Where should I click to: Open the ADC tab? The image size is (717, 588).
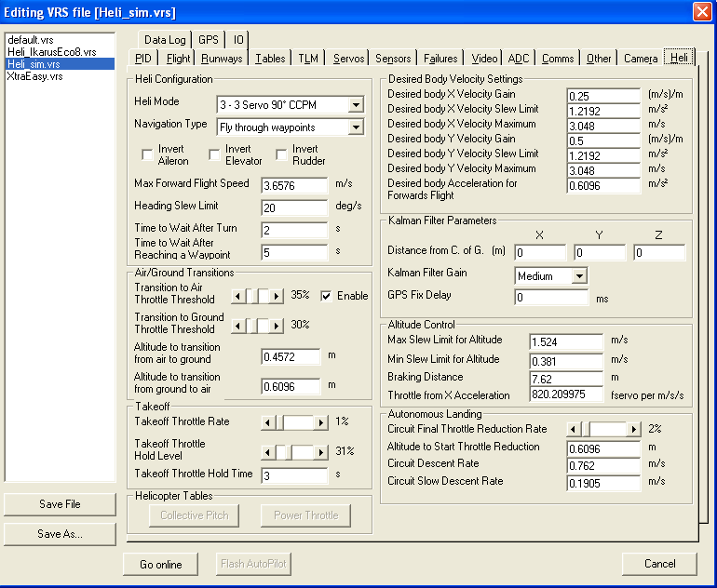point(519,59)
